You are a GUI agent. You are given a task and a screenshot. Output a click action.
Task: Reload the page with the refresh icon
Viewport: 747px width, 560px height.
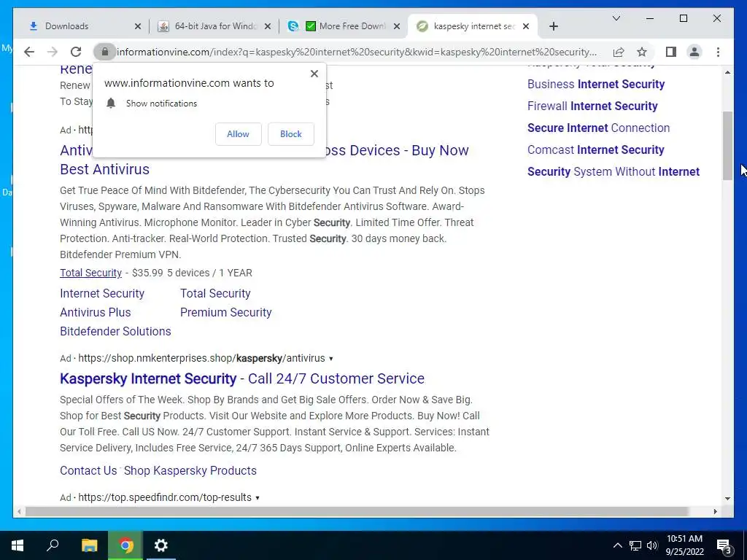pyautogui.click(x=76, y=52)
